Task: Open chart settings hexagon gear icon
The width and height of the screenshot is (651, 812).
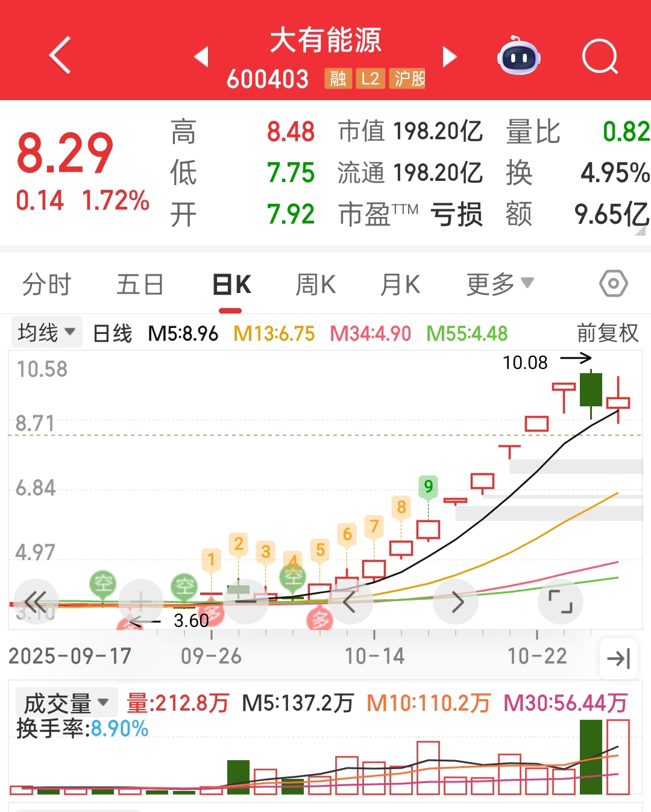Action: click(614, 283)
